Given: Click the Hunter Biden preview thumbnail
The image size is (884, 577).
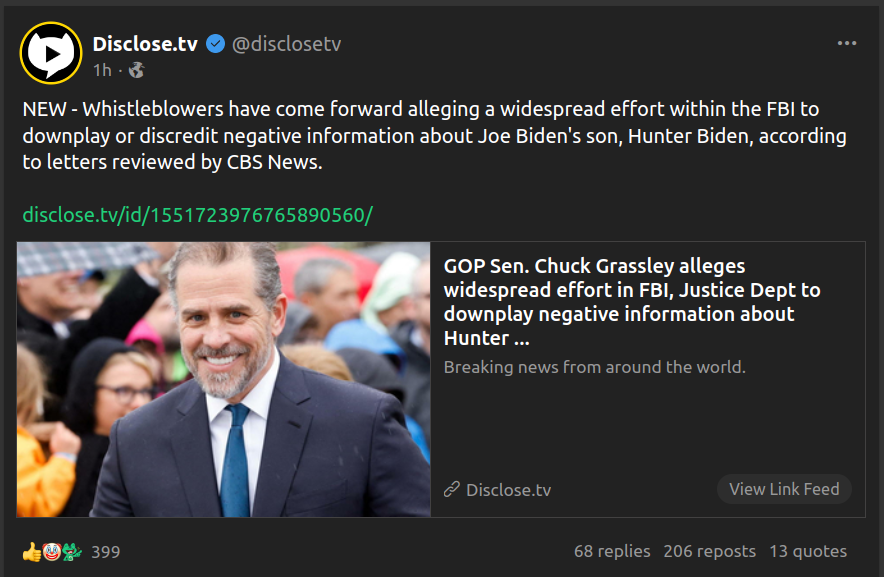Looking at the screenshot, I should click(224, 379).
